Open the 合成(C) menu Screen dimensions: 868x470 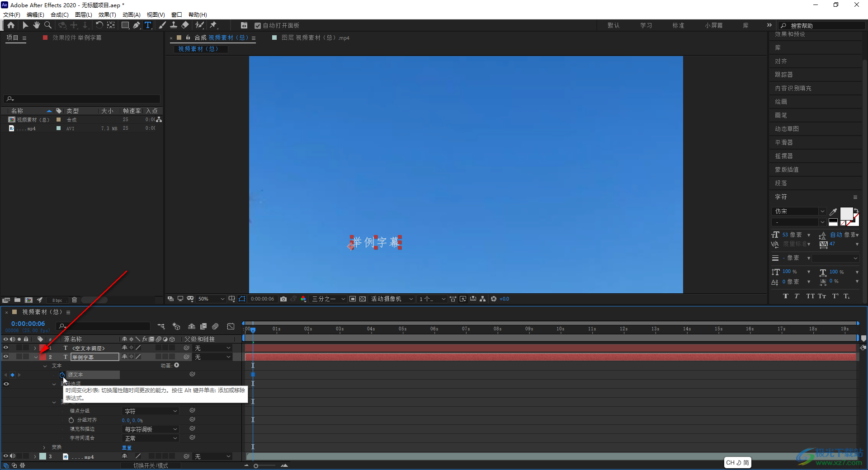(x=60, y=15)
